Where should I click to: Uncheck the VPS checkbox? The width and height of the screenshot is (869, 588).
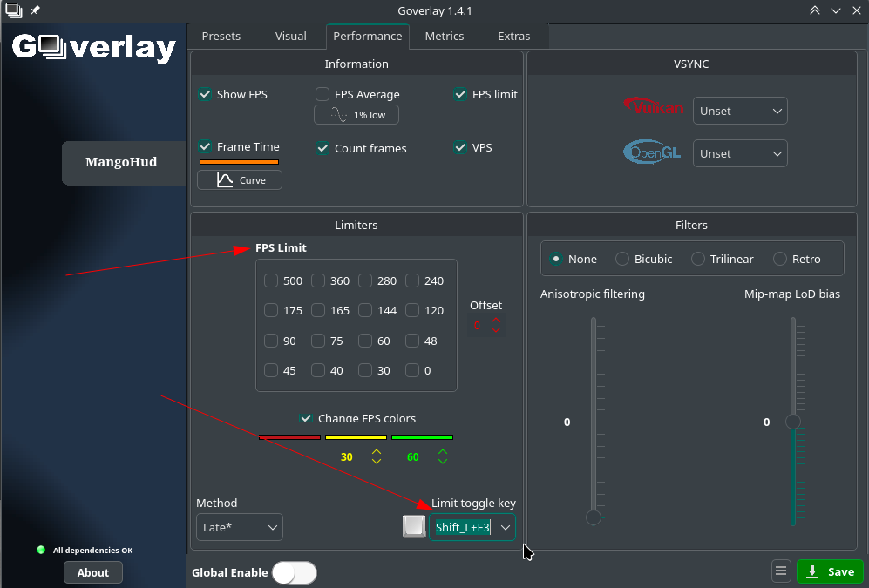point(460,147)
